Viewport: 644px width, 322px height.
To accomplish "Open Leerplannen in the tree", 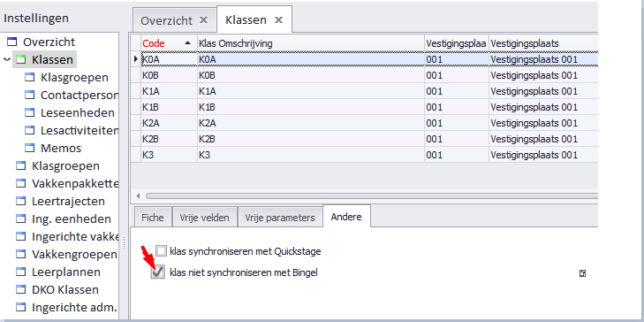I will (x=65, y=272).
